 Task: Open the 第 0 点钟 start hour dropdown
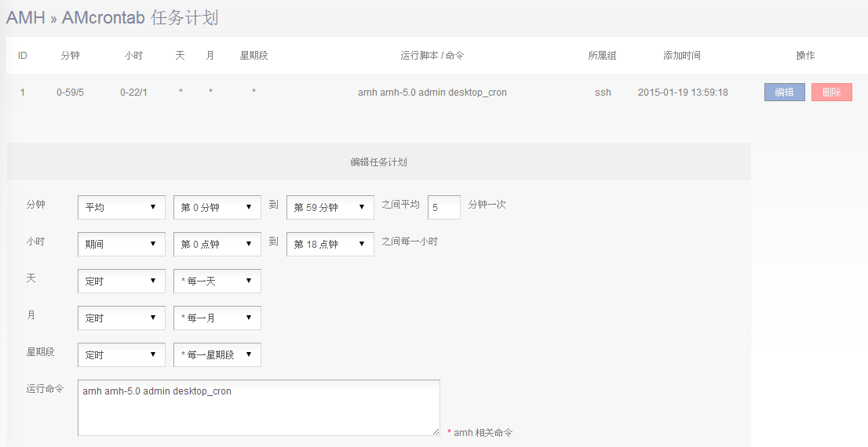point(217,244)
